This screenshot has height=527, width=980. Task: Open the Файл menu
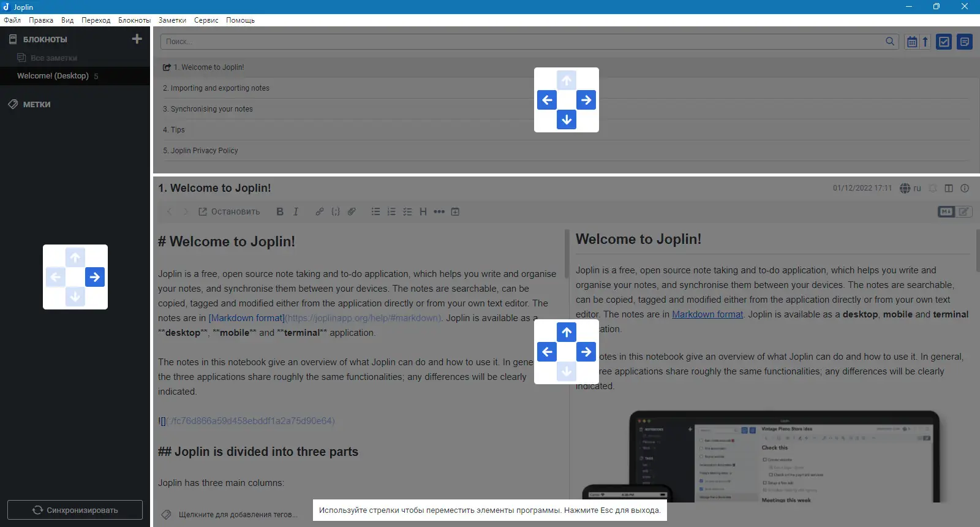pyautogui.click(x=12, y=20)
